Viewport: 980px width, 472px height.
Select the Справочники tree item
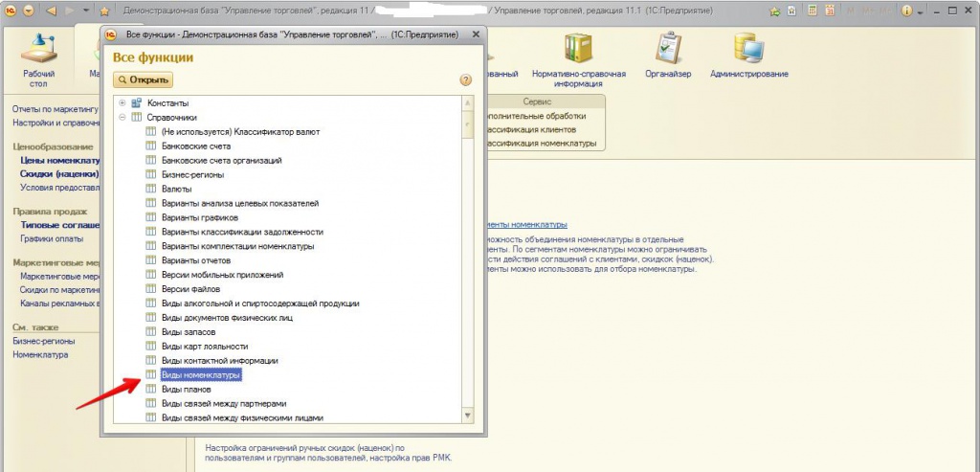click(172, 118)
